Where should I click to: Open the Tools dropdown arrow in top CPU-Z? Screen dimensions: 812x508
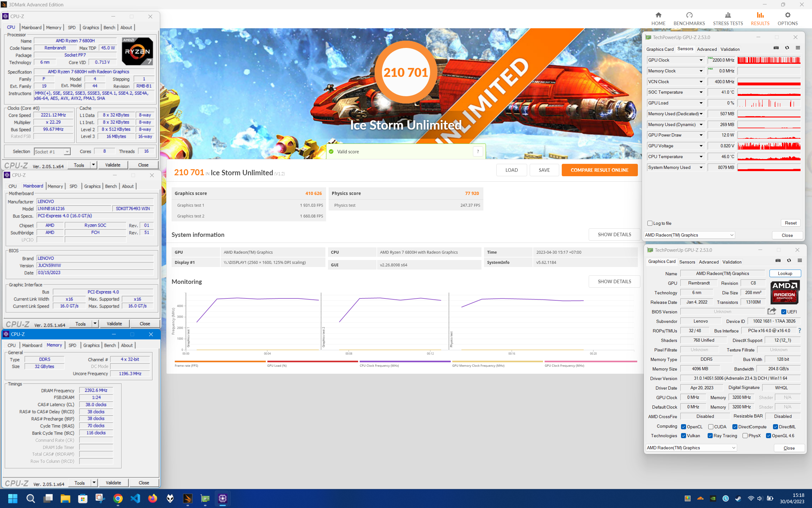[93, 165]
